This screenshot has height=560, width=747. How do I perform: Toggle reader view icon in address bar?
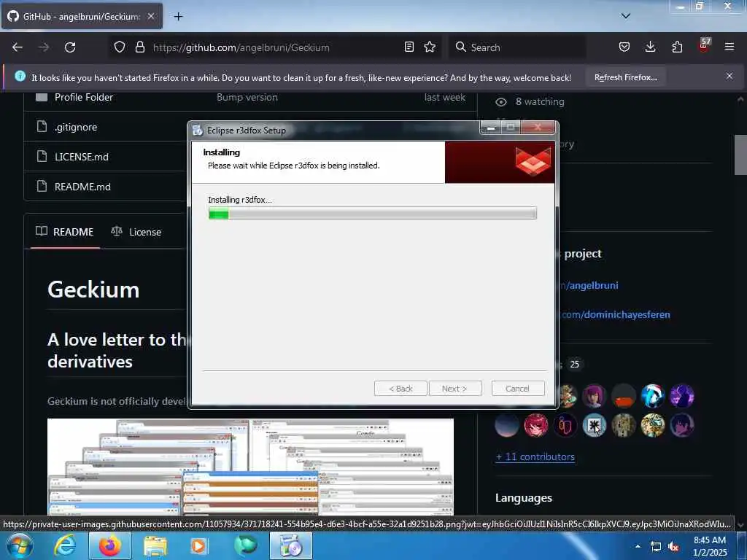[x=409, y=47]
